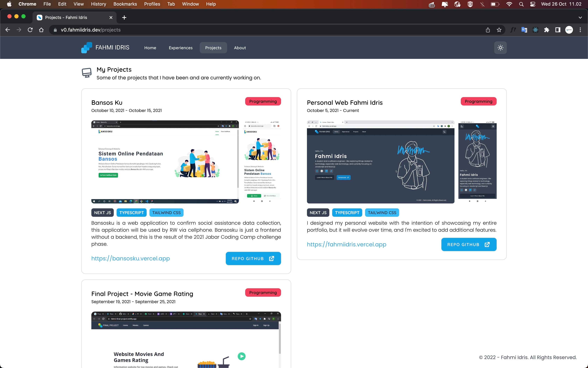
Task: Open the Chrome app menu
Action: tap(27, 4)
